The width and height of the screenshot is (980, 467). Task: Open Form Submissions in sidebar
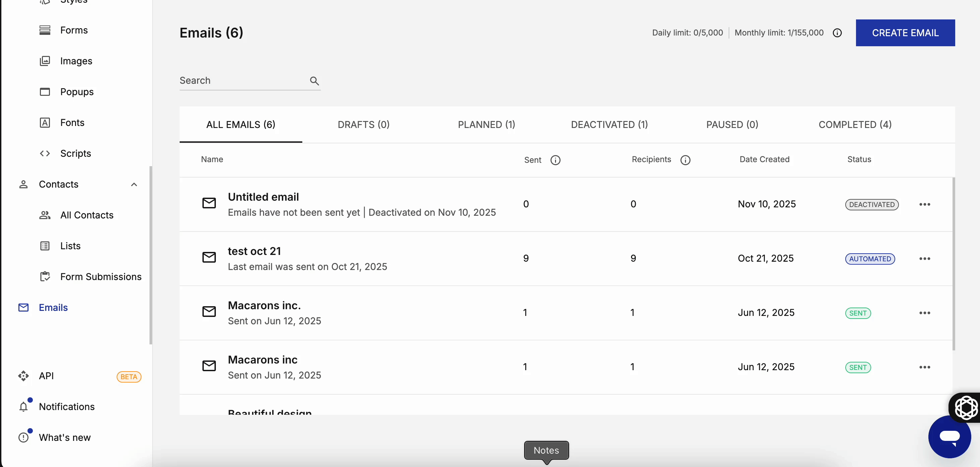tap(101, 276)
